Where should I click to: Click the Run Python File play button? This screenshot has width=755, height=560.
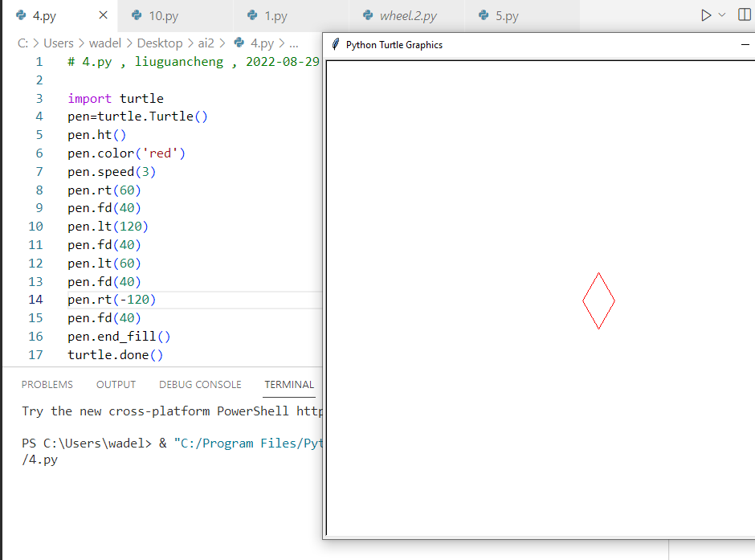(x=705, y=15)
